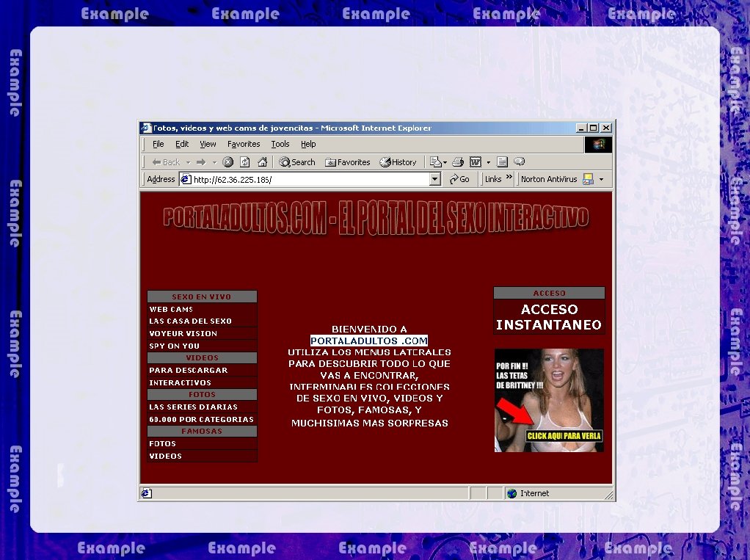Screen dimensions: 750x560
Task: Refresh the current page
Action: (245, 162)
